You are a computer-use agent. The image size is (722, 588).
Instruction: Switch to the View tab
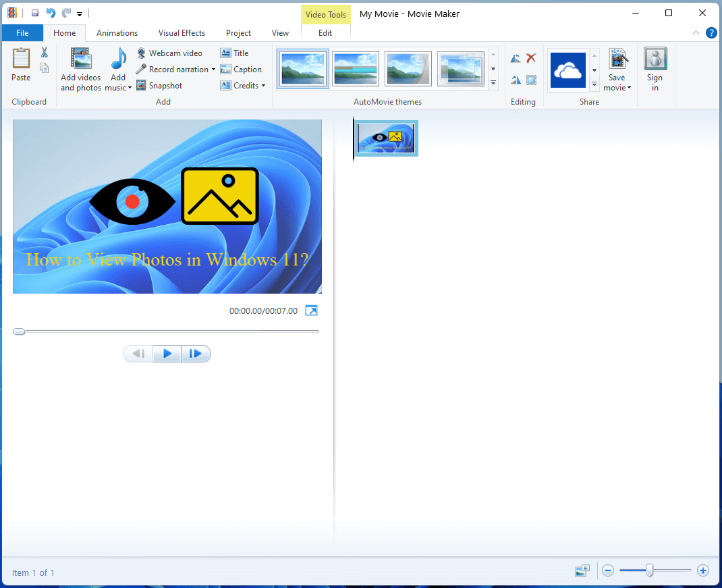click(280, 32)
